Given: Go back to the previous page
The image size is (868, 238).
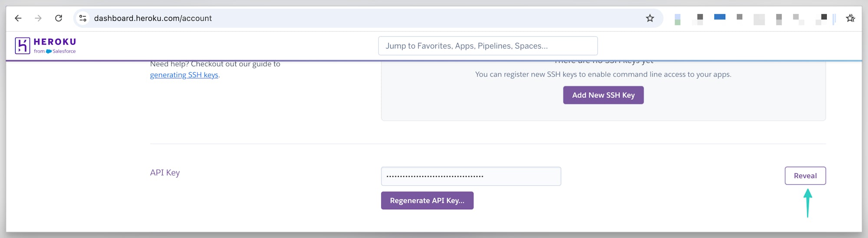Looking at the screenshot, I should [x=18, y=18].
